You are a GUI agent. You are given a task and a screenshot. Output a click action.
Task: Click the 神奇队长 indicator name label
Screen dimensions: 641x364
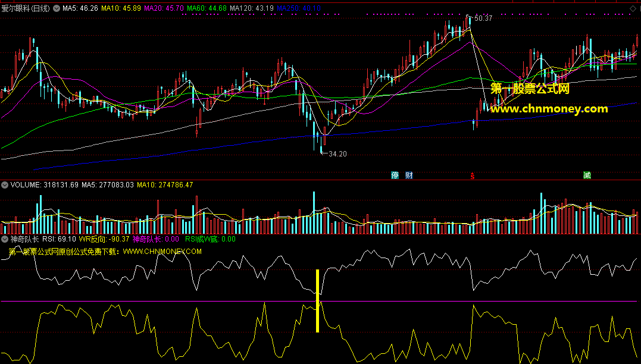[x=24, y=239]
